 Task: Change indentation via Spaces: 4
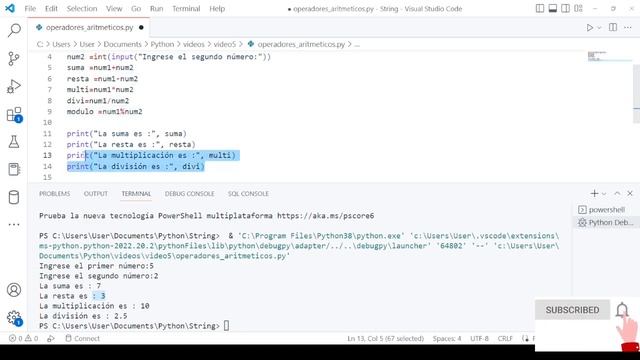click(x=447, y=338)
